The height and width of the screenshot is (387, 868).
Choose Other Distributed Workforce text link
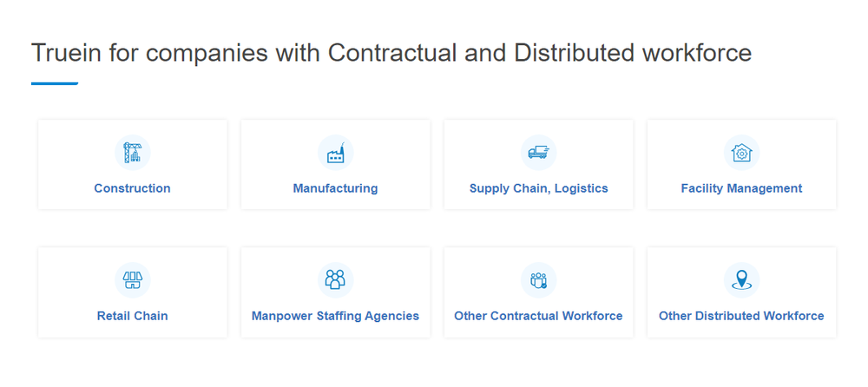click(x=742, y=316)
